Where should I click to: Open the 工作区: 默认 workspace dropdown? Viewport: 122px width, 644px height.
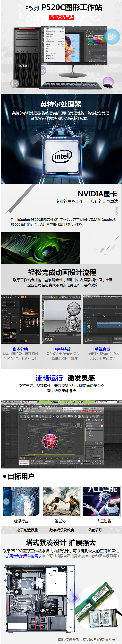(x=30, y=402)
